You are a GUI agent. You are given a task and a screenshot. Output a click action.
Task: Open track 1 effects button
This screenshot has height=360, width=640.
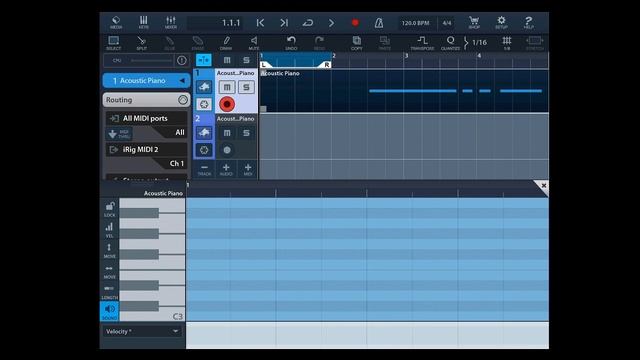204,104
